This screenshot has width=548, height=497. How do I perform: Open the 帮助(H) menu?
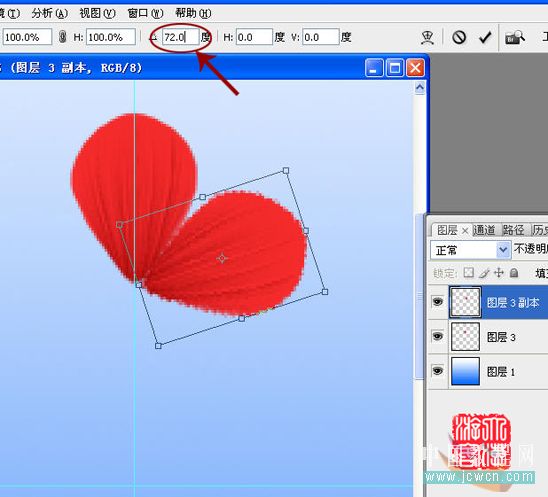click(193, 14)
